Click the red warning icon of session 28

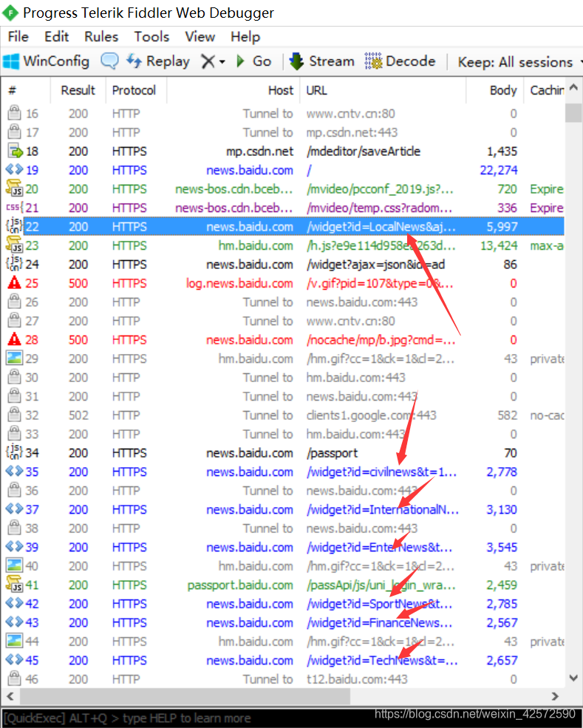[14, 339]
